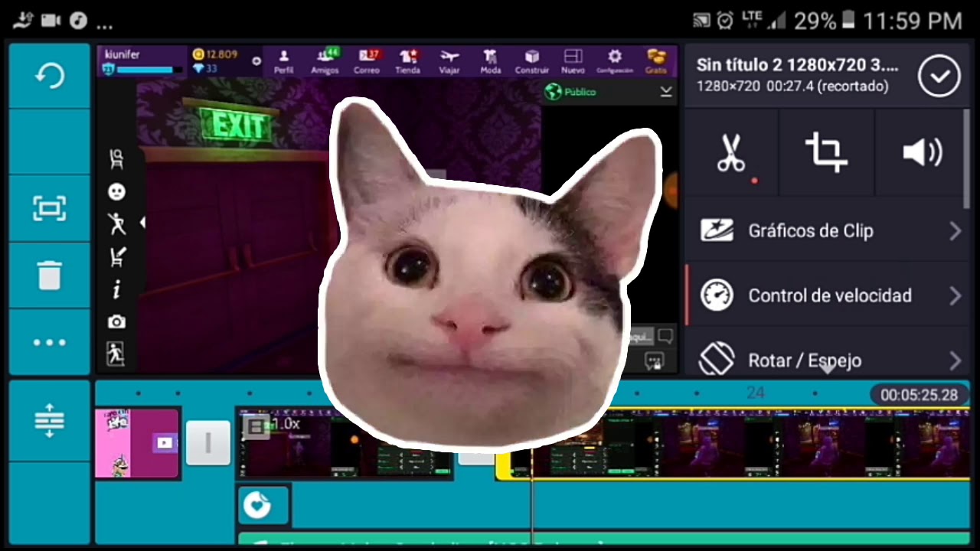Tap the timecode 00:05:25.28 display

919,395
